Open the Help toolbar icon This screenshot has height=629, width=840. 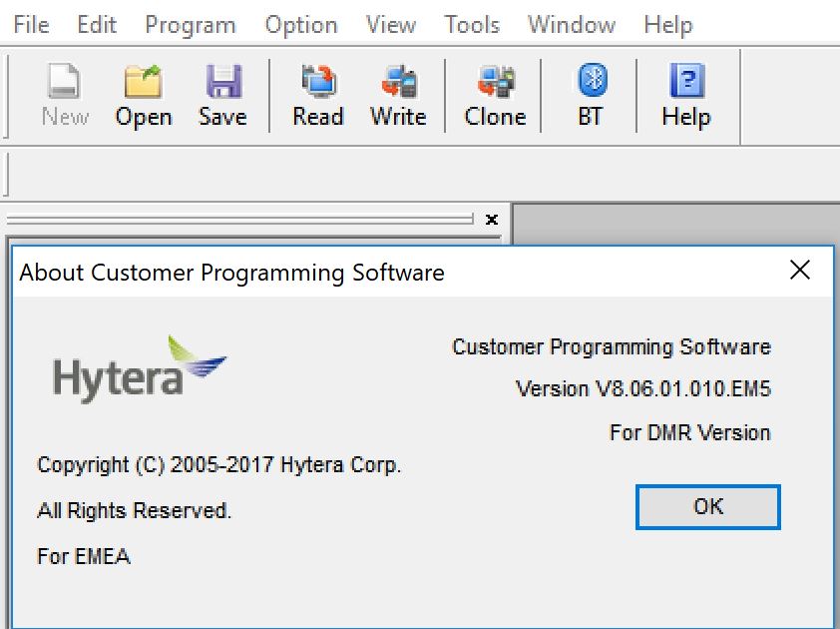click(x=686, y=96)
